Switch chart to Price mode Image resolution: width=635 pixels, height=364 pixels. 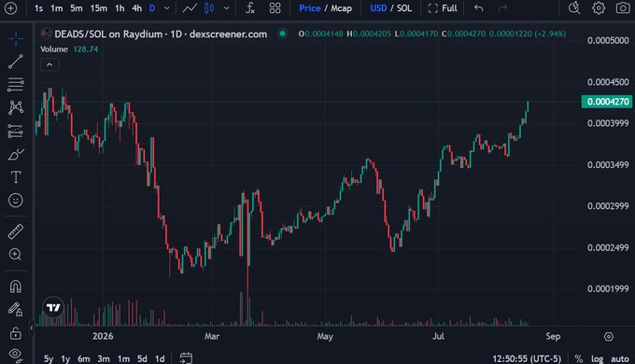pyautogui.click(x=310, y=8)
